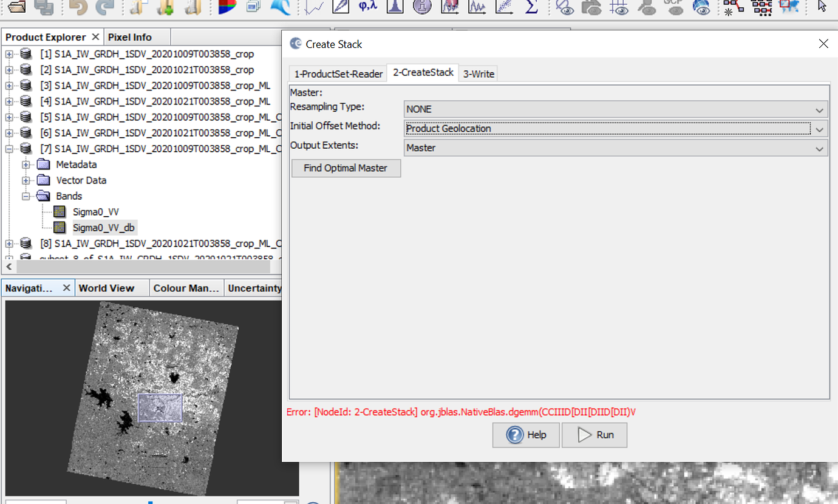Viewport: 838px width, 504px height.
Task: Click the Product Explorer horizontal scrollbar
Action: coord(144,267)
